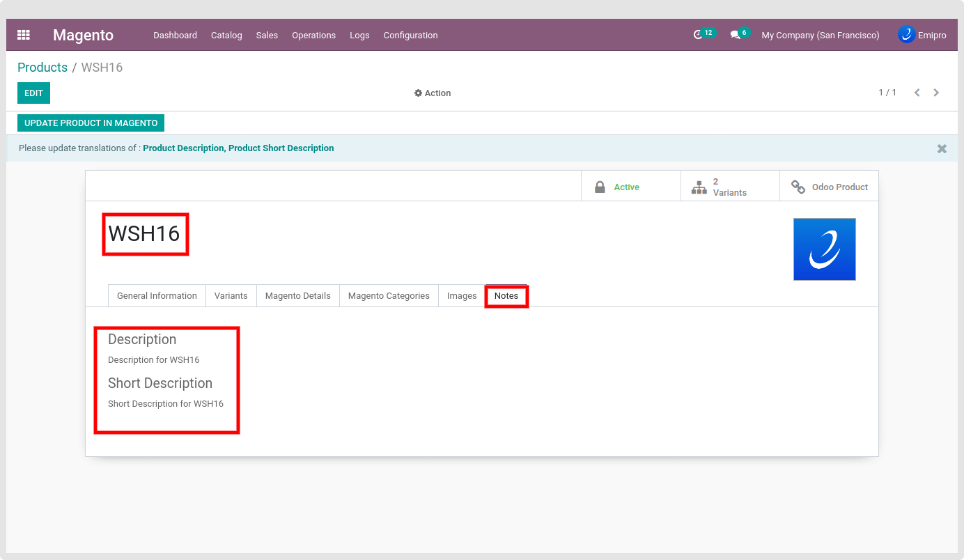Click the WSH16 breadcrumb text
Viewport: 964px width, 560px height.
click(x=102, y=68)
